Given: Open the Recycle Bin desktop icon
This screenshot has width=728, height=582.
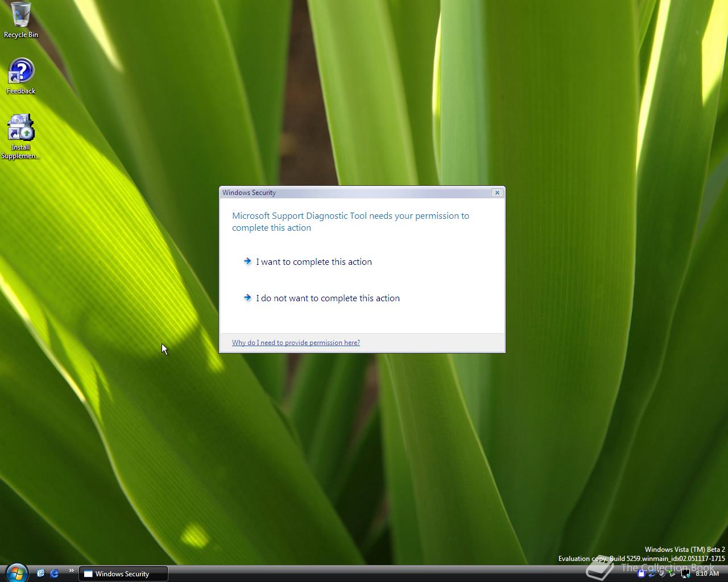Looking at the screenshot, I should pos(21,20).
